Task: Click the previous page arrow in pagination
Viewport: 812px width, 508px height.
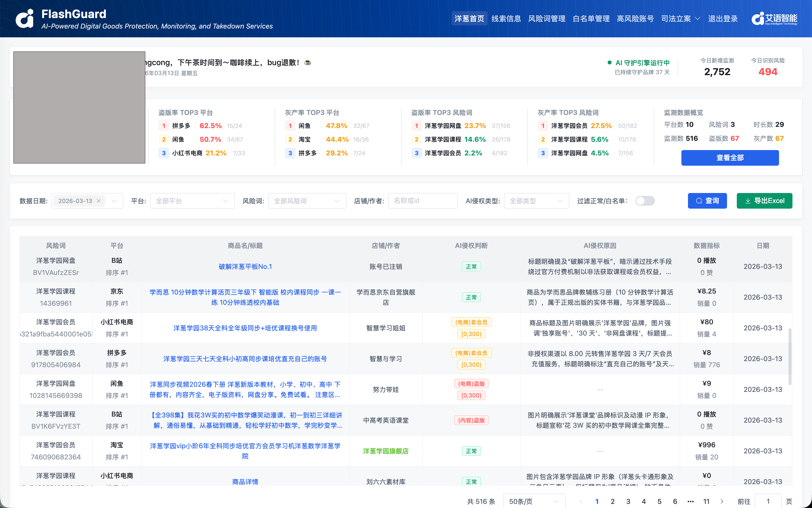Action: (581, 501)
